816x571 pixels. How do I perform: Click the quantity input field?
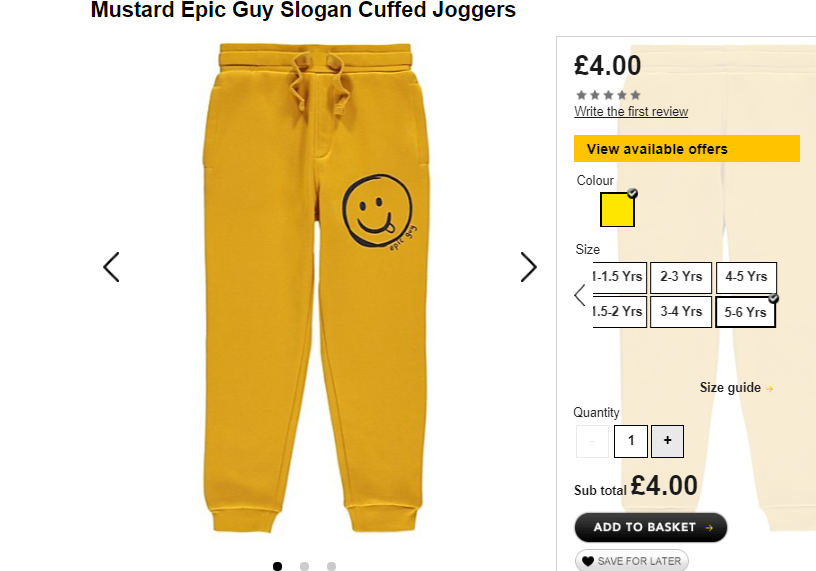(x=631, y=441)
